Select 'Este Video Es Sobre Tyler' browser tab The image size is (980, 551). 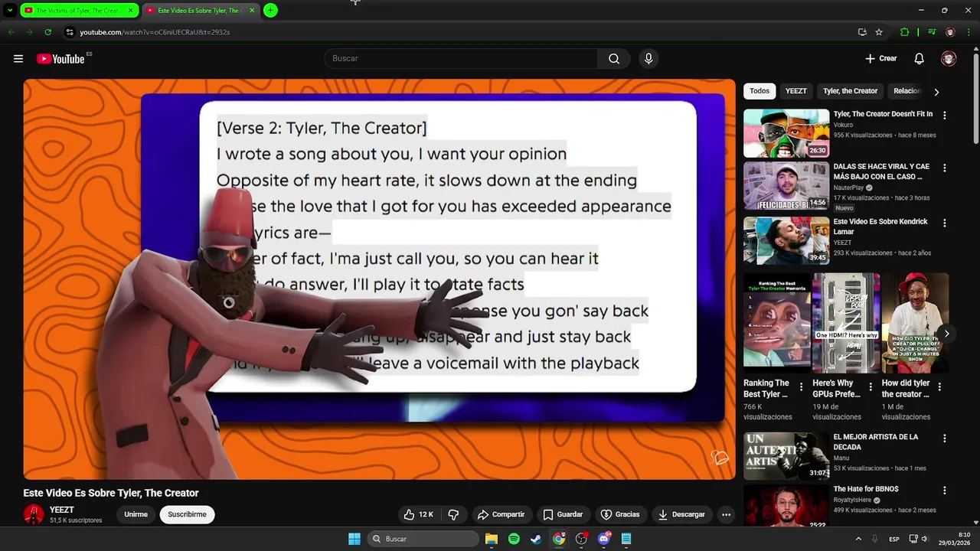point(201,11)
